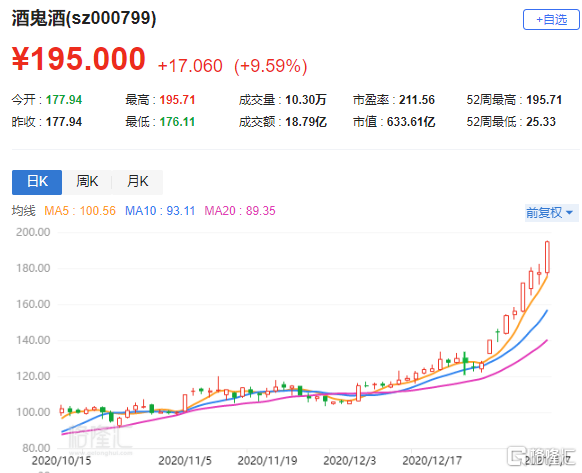Select the latest tall red candlestick near 195
Image resolution: width=582 pixels, height=473 pixels.
547,257
